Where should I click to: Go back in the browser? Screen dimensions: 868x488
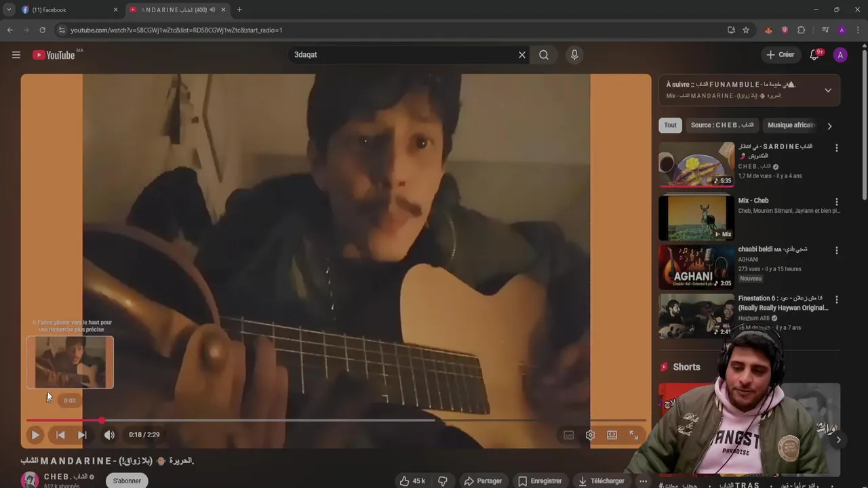pyautogui.click(x=9, y=30)
